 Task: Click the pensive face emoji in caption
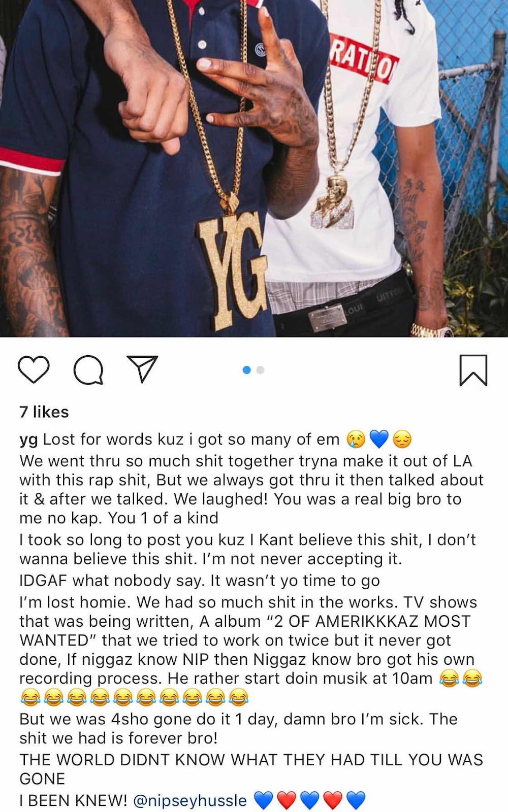pos(402,439)
